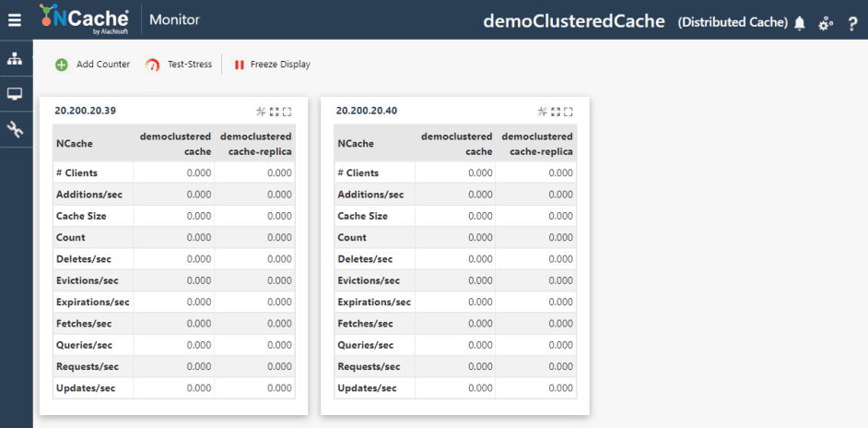The width and height of the screenshot is (868, 428).
Task: Open the help question mark
Action: click(852, 23)
